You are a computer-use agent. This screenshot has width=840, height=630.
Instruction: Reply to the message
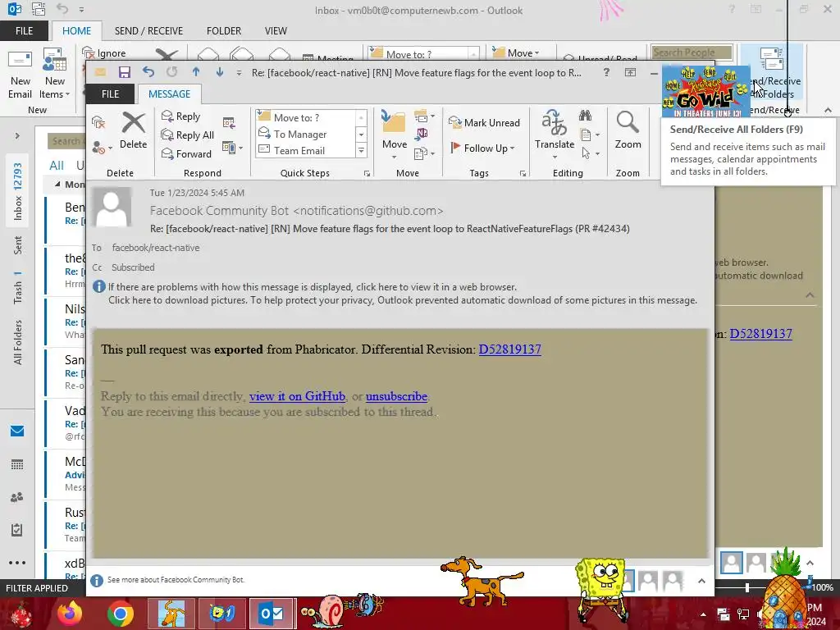click(181, 116)
